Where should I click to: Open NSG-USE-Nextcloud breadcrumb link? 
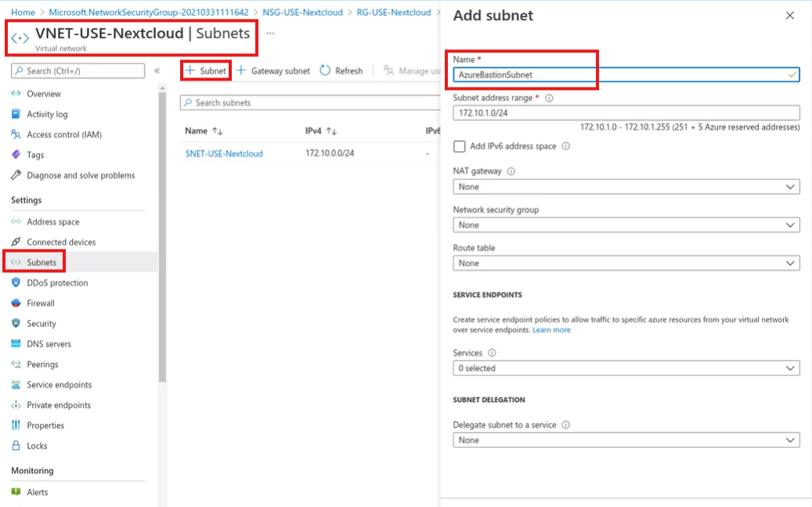pos(302,12)
